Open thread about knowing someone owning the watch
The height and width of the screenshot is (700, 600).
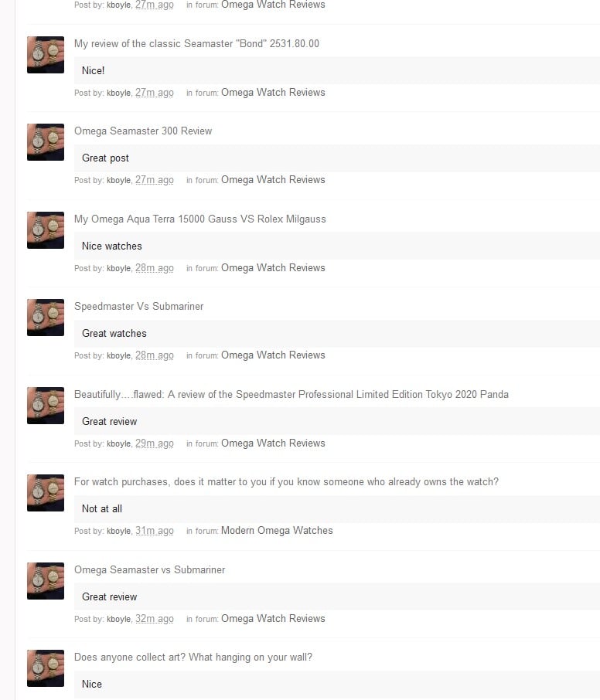286,482
